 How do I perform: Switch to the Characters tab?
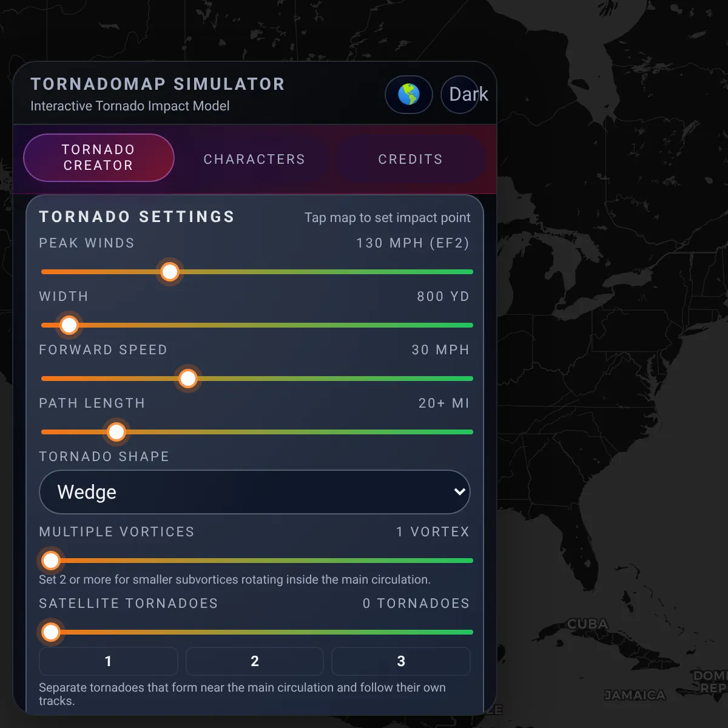click(x=254, y=159)
